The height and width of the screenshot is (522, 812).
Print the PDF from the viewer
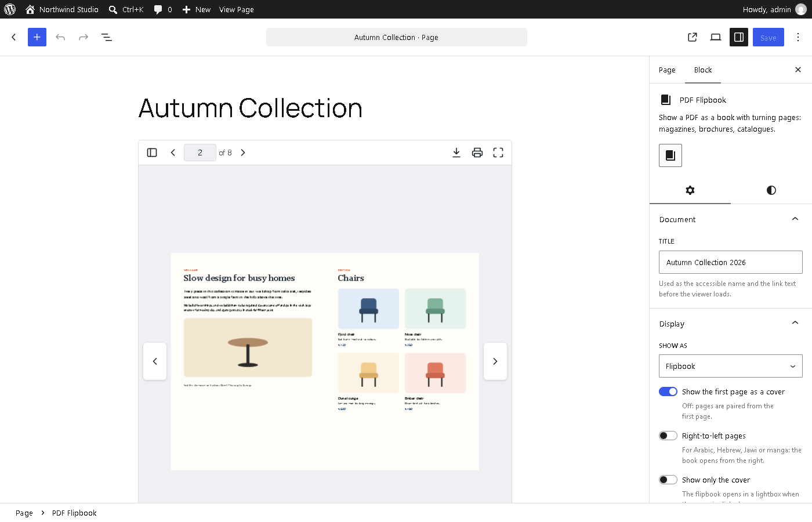(477, 153)
